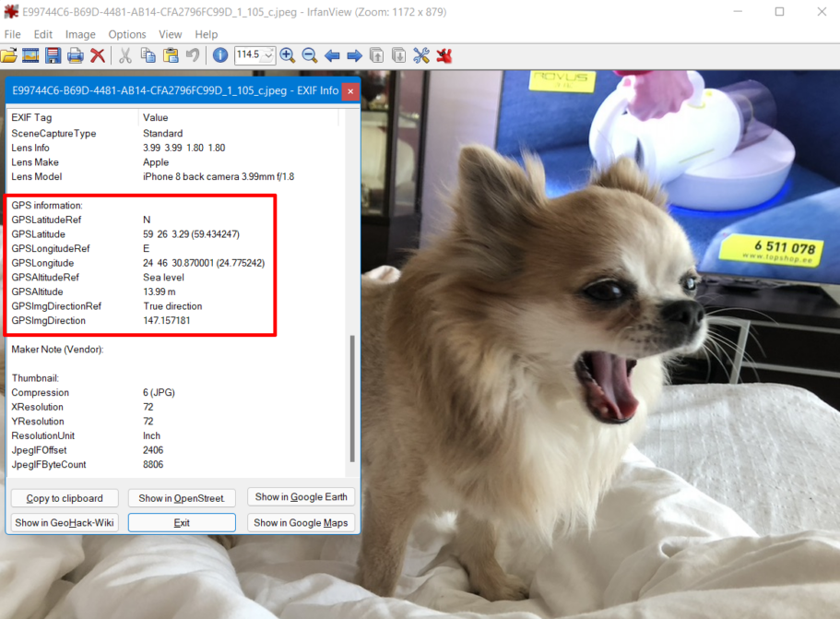Open the Options menu
This screenshot has width=840, height=619.
point(126,34)
